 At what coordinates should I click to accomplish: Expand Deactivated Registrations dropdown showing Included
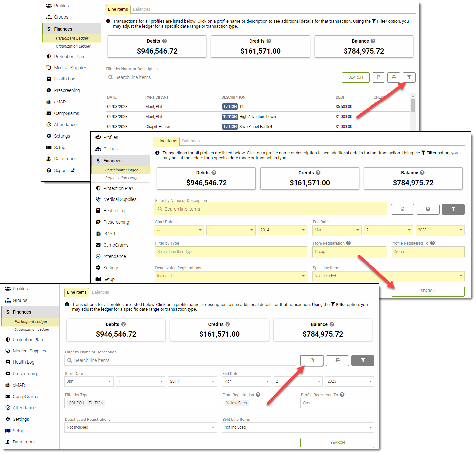[231, 276]
